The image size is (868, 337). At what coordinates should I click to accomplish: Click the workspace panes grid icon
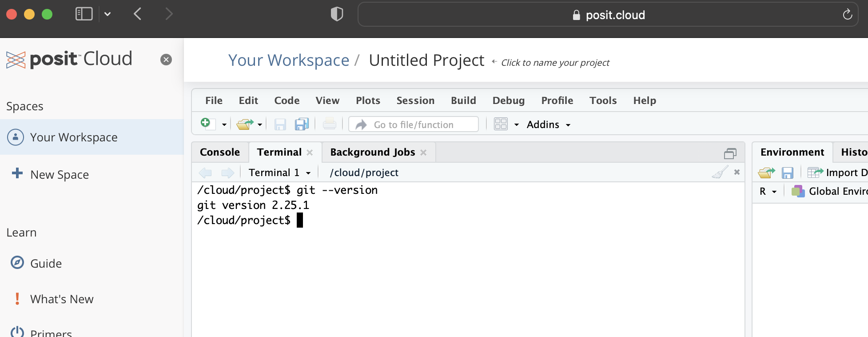[x=501, y=124]
